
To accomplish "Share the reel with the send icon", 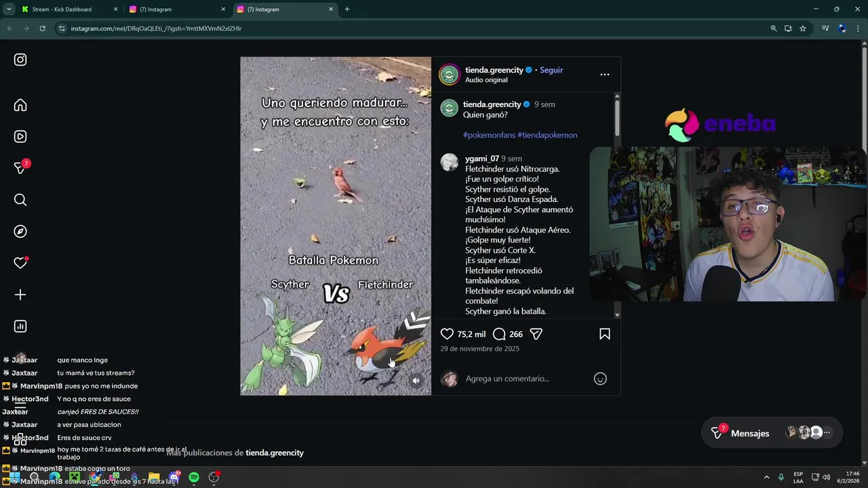I will click(536, 334).
